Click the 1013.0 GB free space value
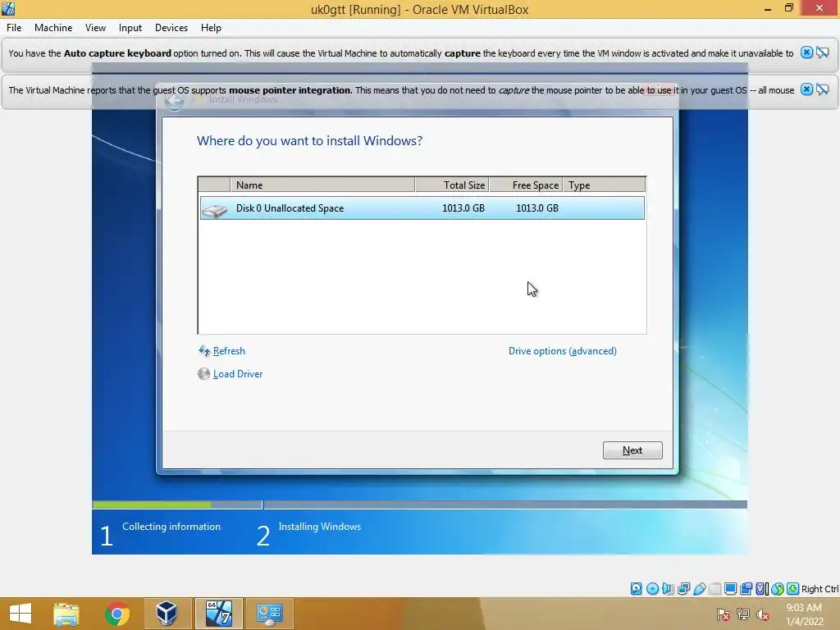840x630 pixels. tap(536, 208)
